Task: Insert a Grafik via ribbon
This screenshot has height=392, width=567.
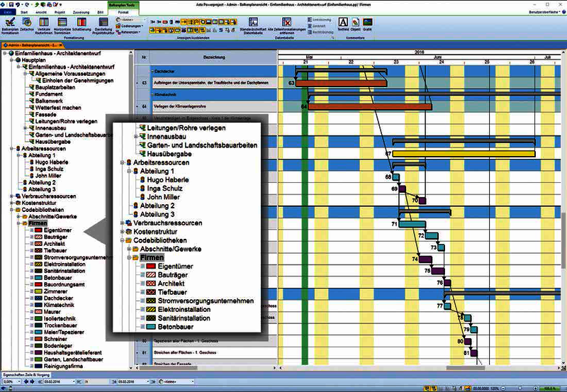Action: [x=367, y=24]
